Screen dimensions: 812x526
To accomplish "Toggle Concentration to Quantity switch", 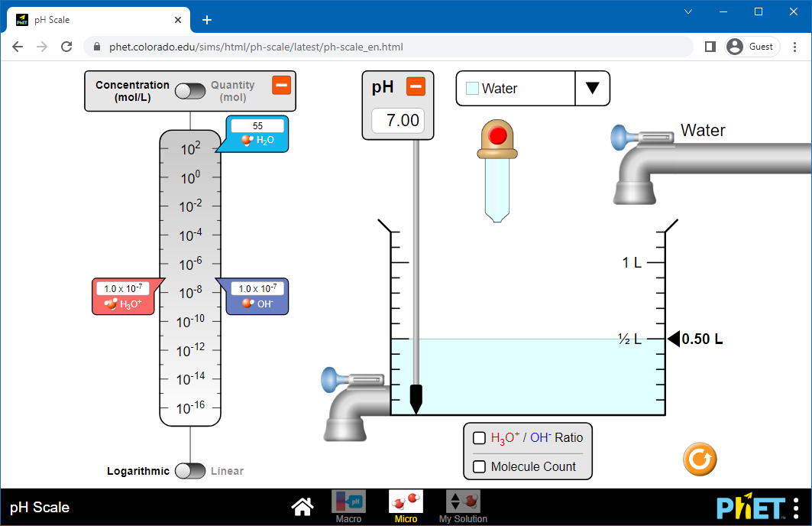I will point(190,91).
